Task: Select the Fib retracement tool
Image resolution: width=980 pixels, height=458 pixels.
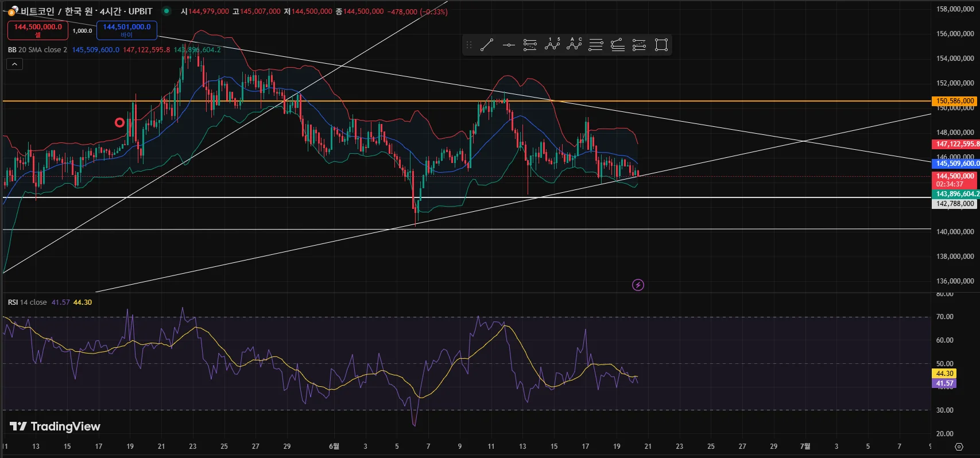Action: tap(530, 45)
